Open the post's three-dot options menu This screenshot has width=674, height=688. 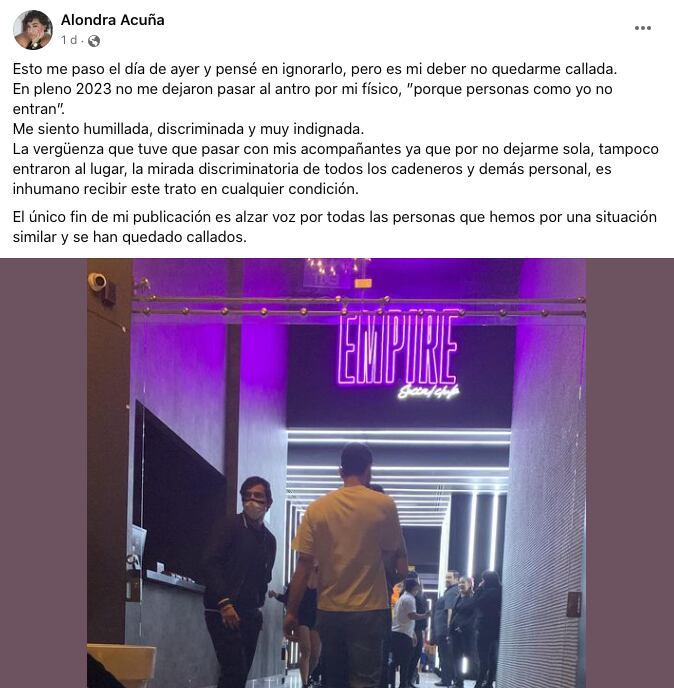click(642, 28)
